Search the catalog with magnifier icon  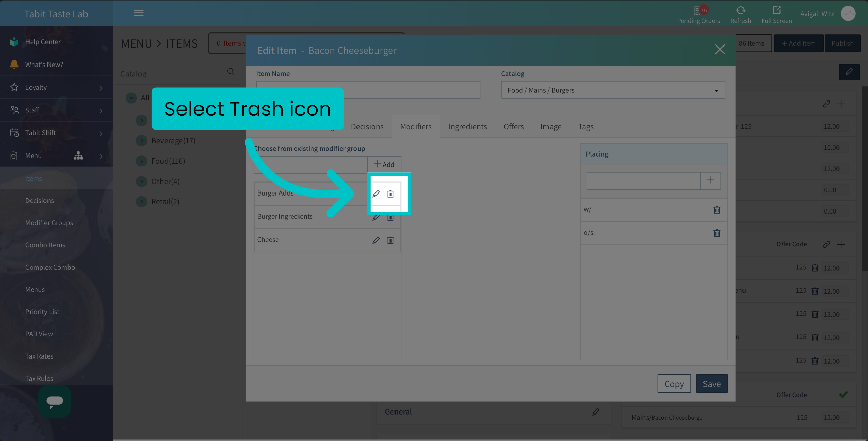point(231,72)
